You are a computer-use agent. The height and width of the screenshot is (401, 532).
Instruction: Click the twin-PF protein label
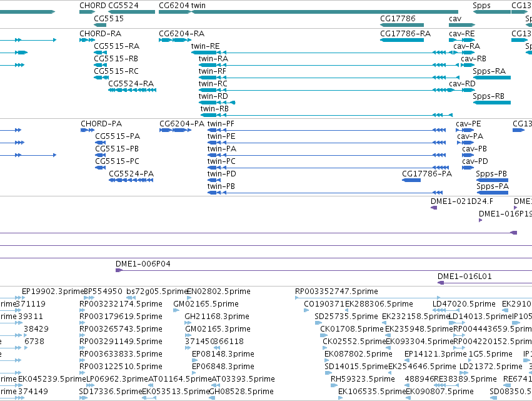221,124
